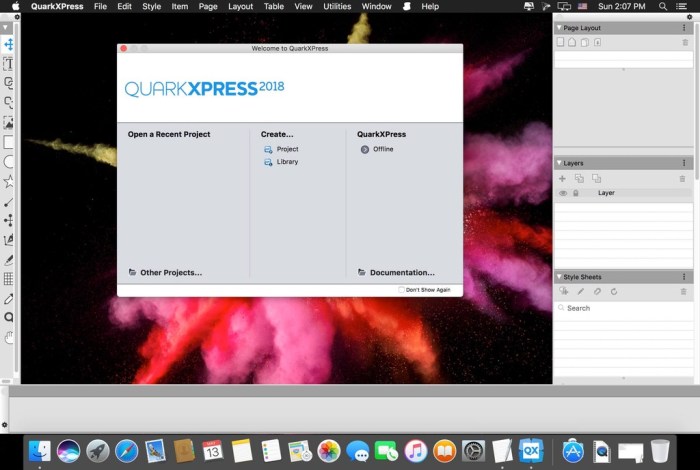This screenshot has height=470, width=700.
Task: Open Page Layout panel options menu
Action: 684,28
